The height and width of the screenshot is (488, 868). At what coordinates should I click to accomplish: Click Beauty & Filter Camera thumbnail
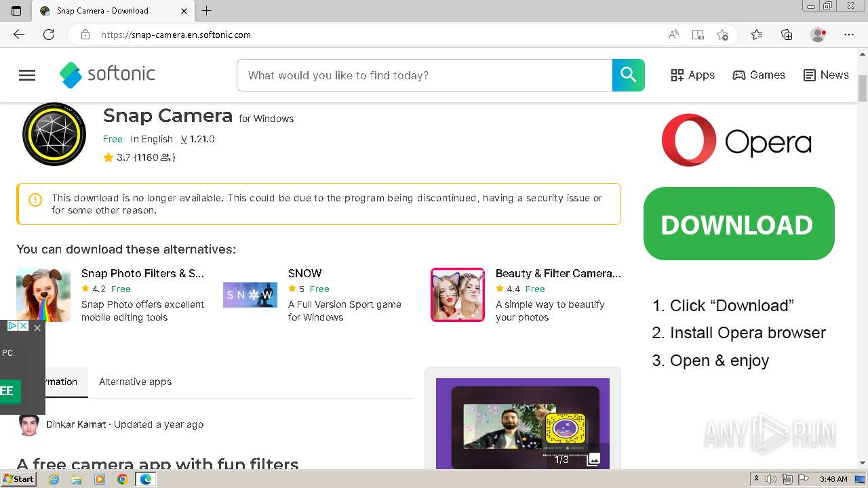(458, 295)
